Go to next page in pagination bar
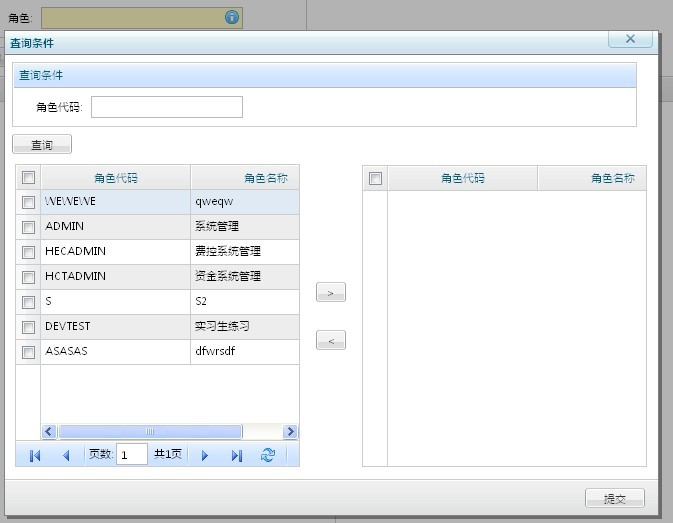This screenshot has width=673, height=523. tap(205, 456)
